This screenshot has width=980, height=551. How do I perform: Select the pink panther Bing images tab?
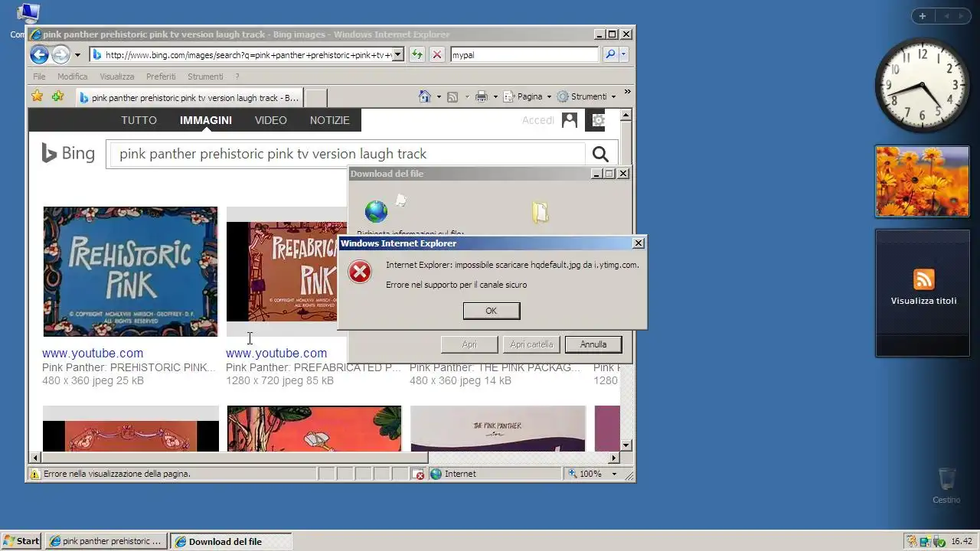tap(189, 97)
